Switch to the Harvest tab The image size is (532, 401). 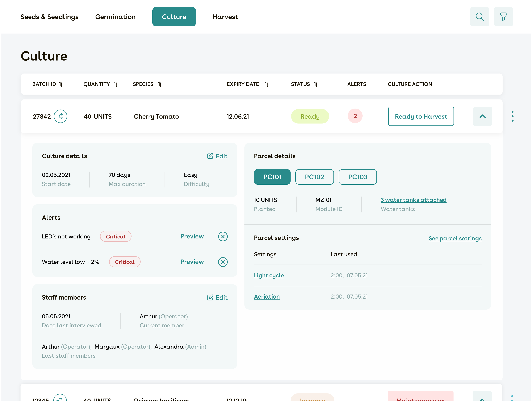(225, 17)
